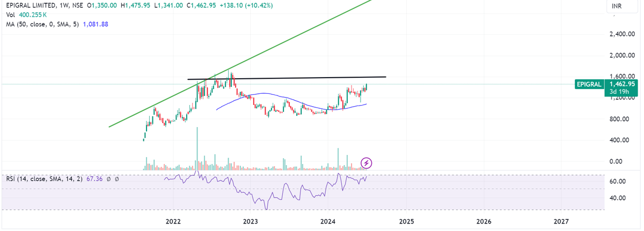Click the 2022 time axis label
Image resolution: width=644 pixels, height=231 pixels.
coord(173,221)
